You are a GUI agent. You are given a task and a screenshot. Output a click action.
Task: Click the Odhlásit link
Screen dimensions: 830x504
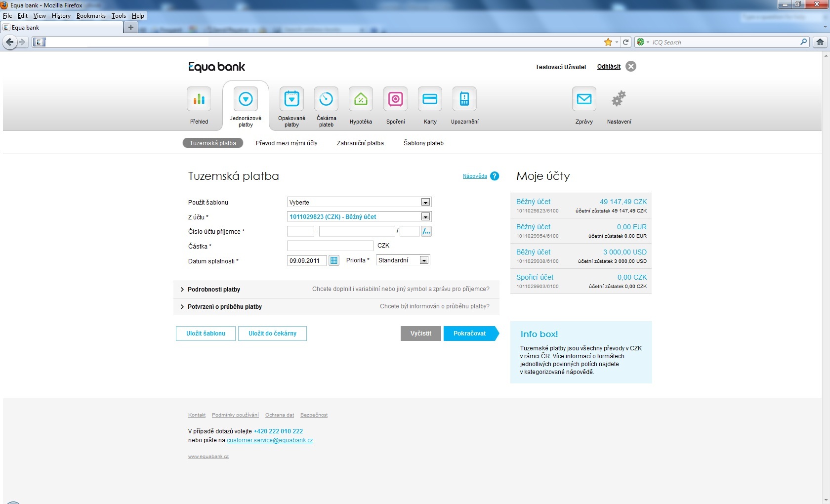tap(609, 67)
